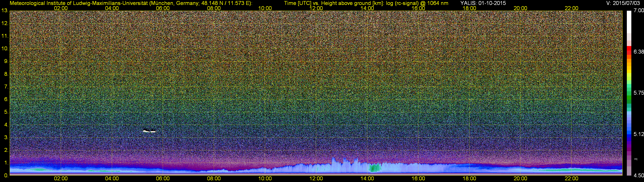The image size is (644, 182).
Task: Click the 02:00 label on the bottom time axis
Action: tap(61, 179)
